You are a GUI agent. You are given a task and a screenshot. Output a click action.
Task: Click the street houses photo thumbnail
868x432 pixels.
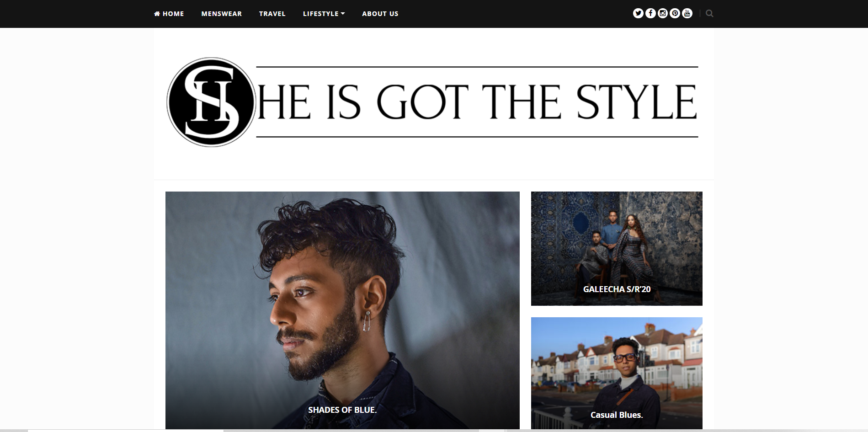click(x=617, y=373)
